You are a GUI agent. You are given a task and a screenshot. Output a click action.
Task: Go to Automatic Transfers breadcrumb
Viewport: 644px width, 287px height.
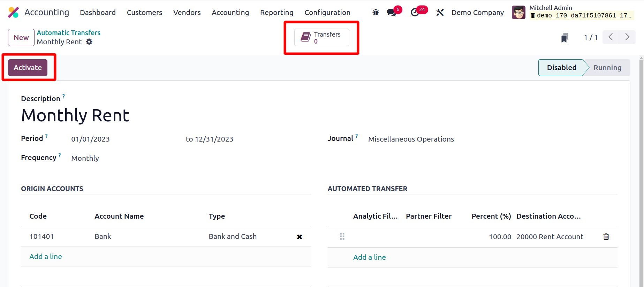pyautogui.click(x=69, y=33)
